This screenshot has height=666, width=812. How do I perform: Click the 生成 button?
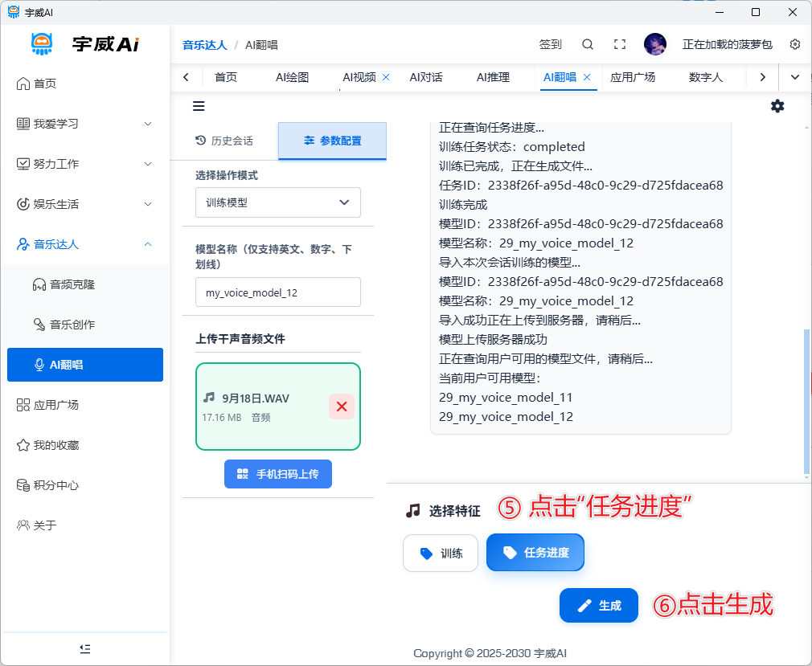coord(599,606)
